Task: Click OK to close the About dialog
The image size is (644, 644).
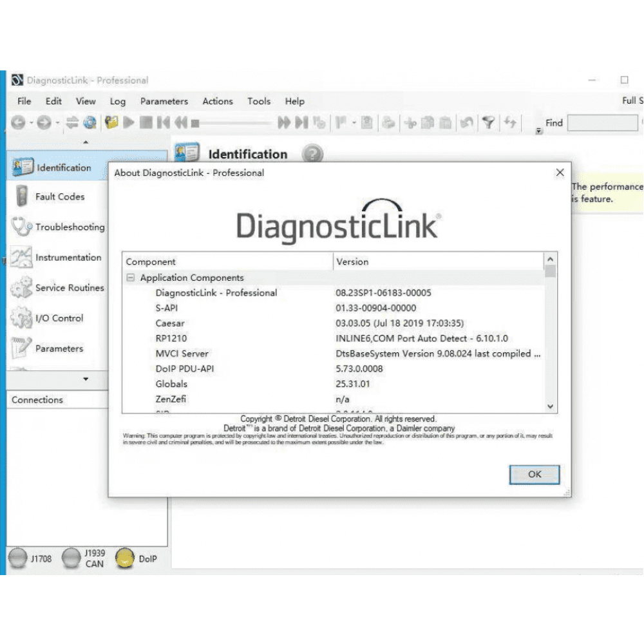Action: (x=534, y=474)
